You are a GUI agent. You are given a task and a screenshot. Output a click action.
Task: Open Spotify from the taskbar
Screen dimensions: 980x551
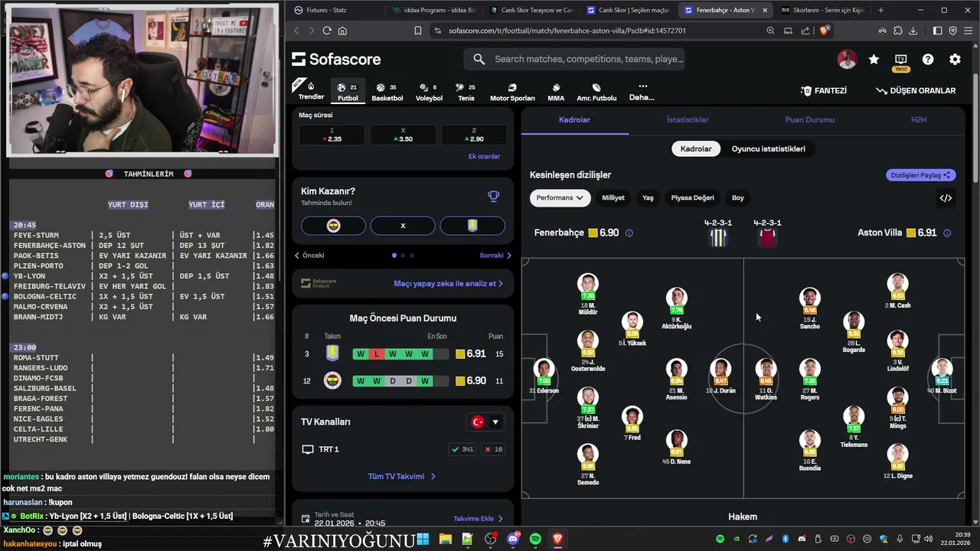point(535,539)
